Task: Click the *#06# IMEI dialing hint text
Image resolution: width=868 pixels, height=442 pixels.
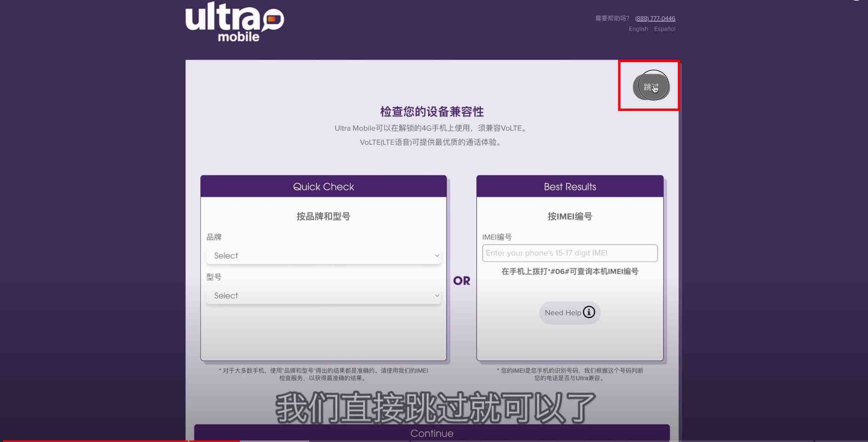Action: [570, 271]
